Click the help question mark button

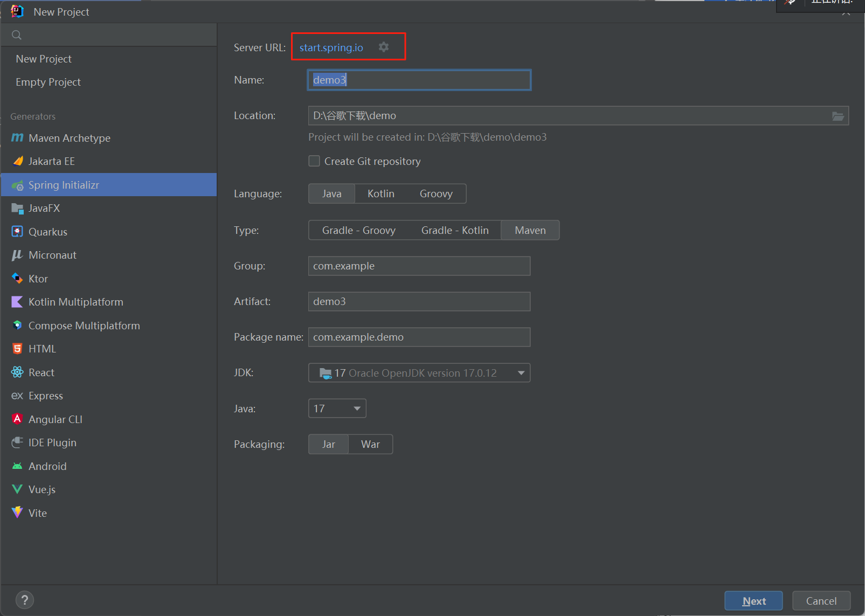24,599
